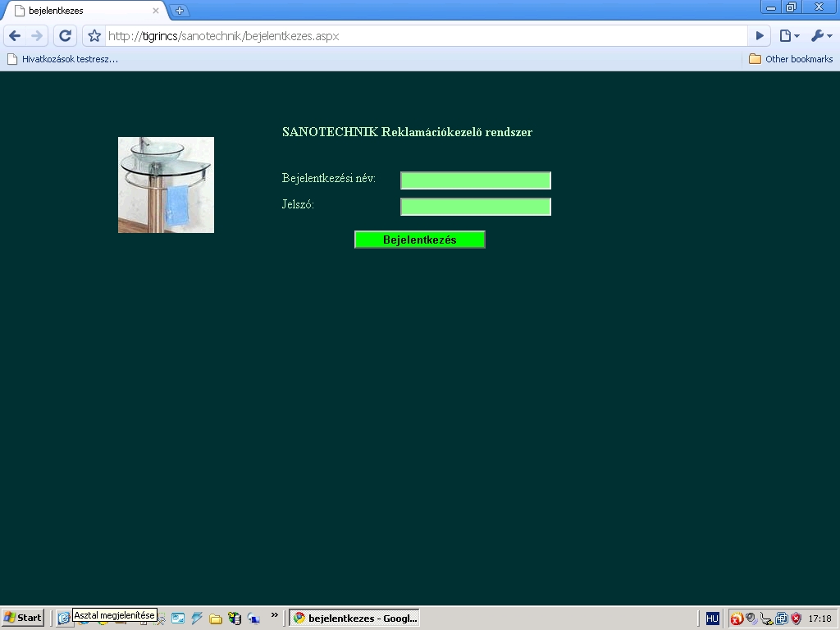Screen dimensions: 840x630
Task: Open the Other bookmarks folder
Action: [x=791, y=59]
